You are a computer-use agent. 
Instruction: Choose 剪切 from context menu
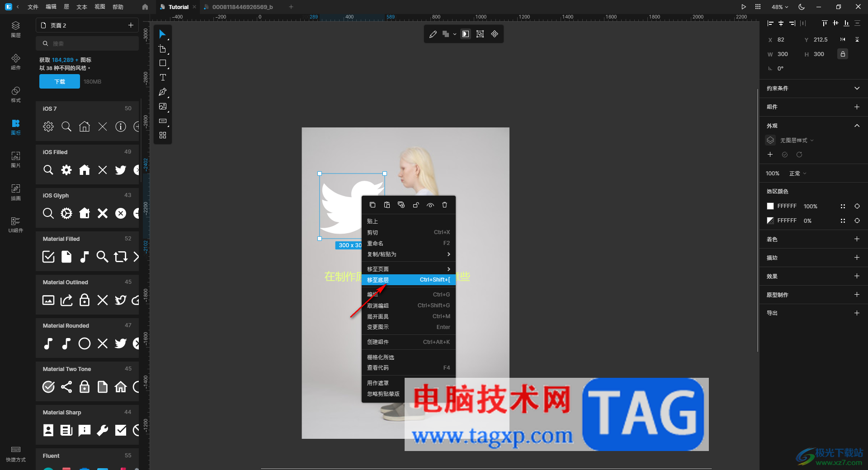[409, 232]
